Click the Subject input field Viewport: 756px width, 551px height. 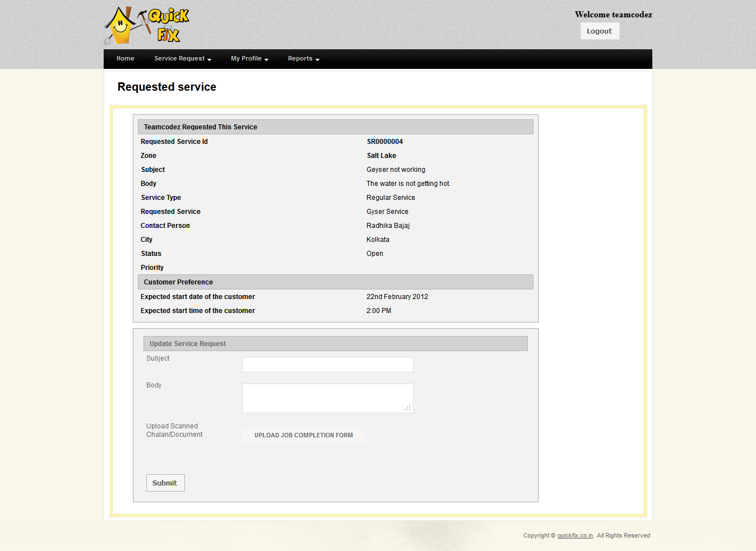point(328,365)
